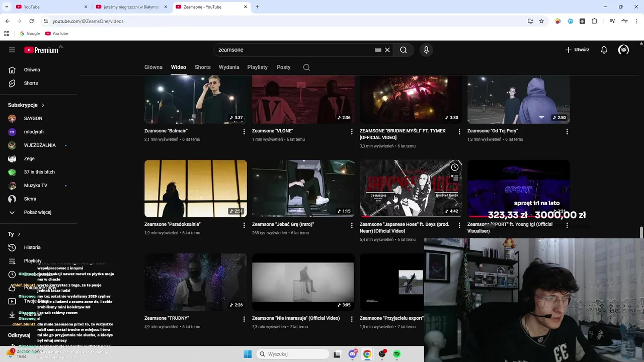Bookmark this page with the star icon

(541, 21)
